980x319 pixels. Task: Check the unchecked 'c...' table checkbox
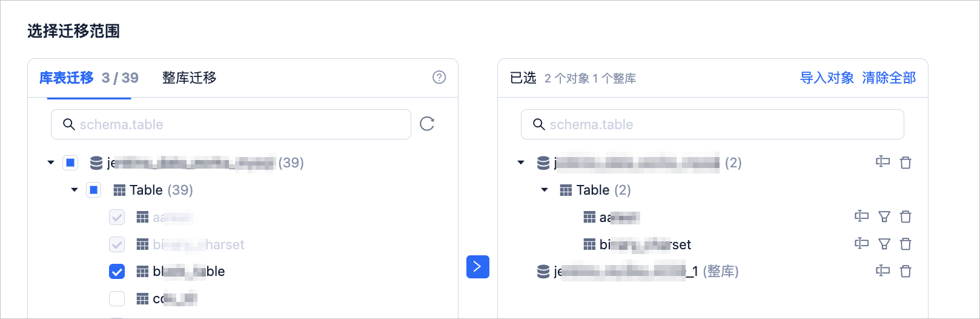point(117,298)
